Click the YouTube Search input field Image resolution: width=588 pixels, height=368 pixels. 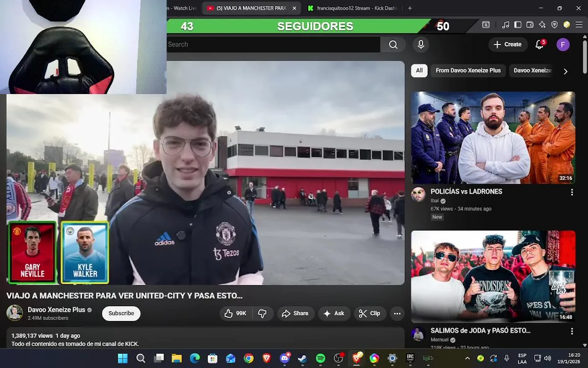tap(274, 44)
